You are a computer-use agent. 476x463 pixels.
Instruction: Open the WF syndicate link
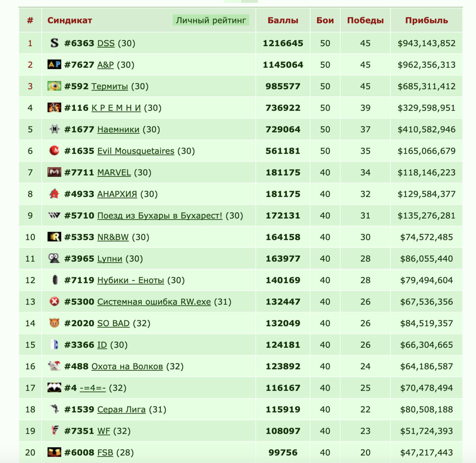pyautogui.click(x=104, y=431)
